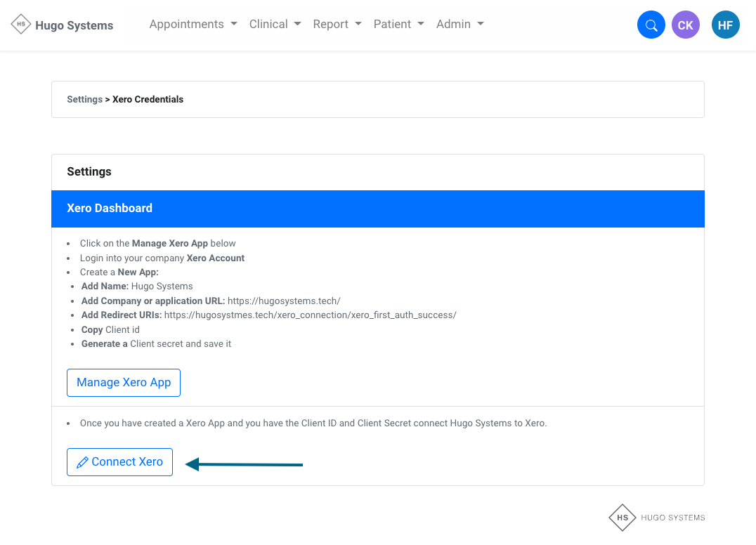Screen dimensions: 756x545
Task: Click the blue Xero Dashboard header bar
Action: point(377,209)
